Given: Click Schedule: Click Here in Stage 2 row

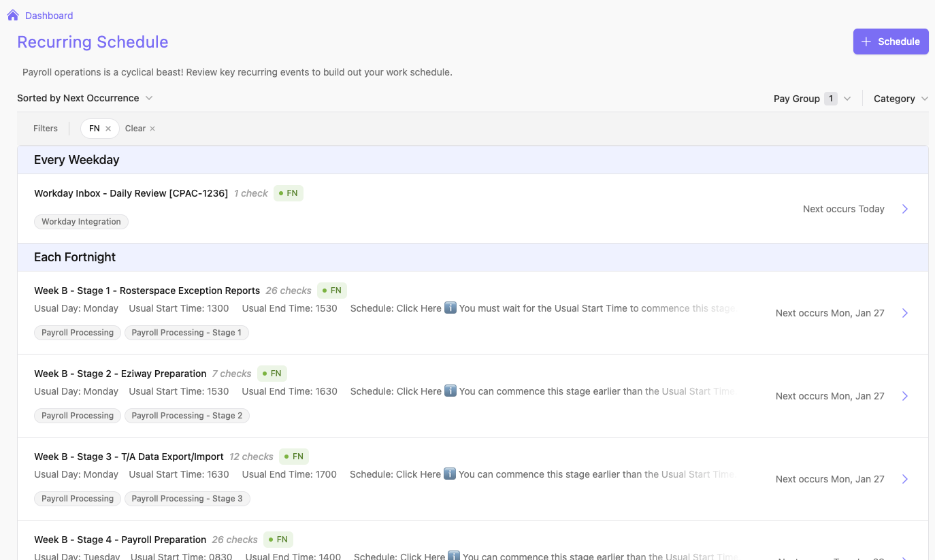Looking at the screenshot, I should coord(396,391).
